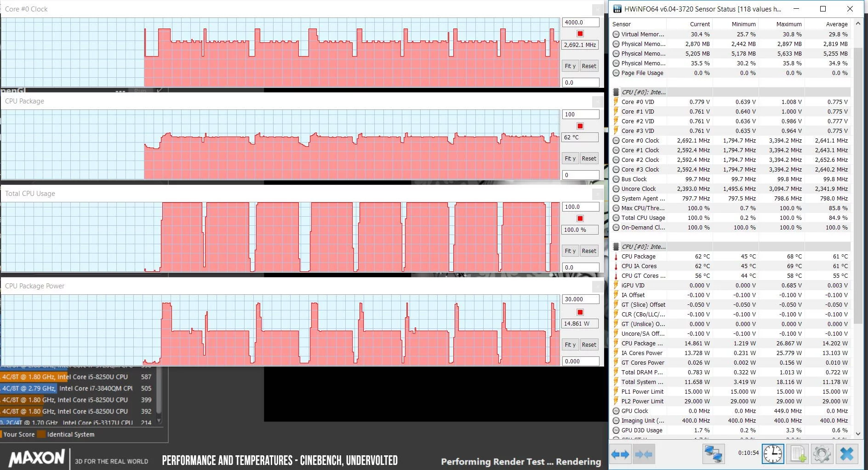Select the Maximum column header
Screen dimensions: 868x470
[x=789, y=24]
